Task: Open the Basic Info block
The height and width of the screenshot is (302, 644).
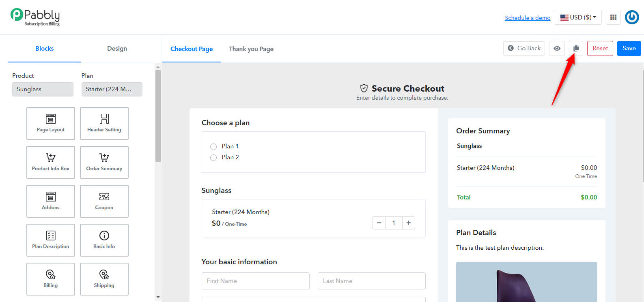Action: [x=104, y=240]
